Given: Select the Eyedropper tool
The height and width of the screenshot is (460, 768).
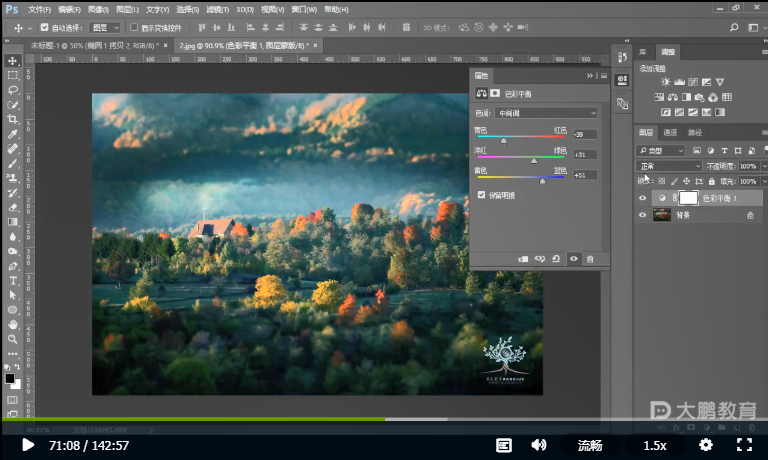Looking at the screenshot, I should click(x=13, y=134).
